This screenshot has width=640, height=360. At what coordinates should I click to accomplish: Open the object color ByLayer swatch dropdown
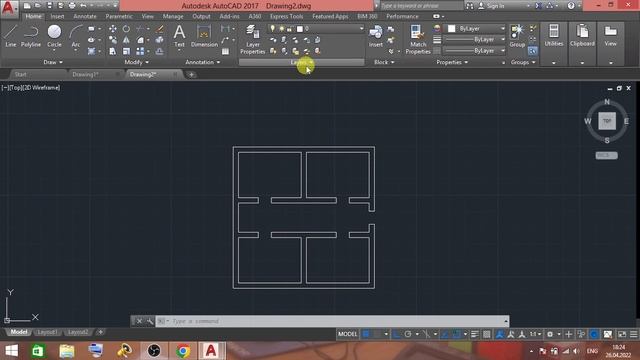(475, 29)
